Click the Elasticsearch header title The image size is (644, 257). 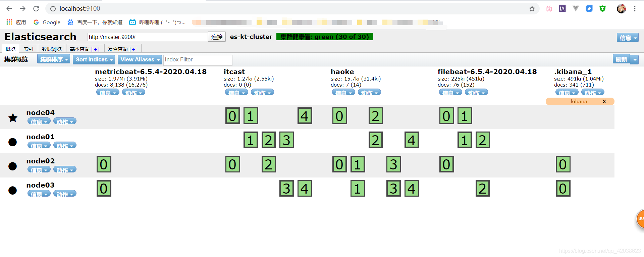[41, 37]
